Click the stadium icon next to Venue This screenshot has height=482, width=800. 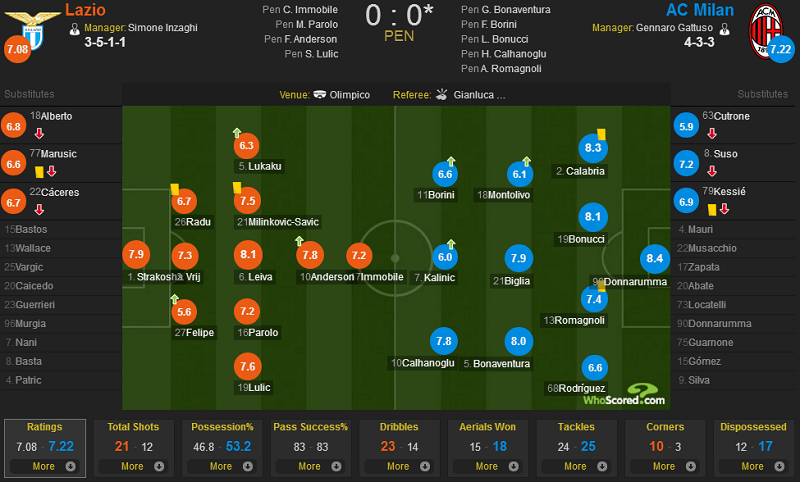[x=319, y=94]
